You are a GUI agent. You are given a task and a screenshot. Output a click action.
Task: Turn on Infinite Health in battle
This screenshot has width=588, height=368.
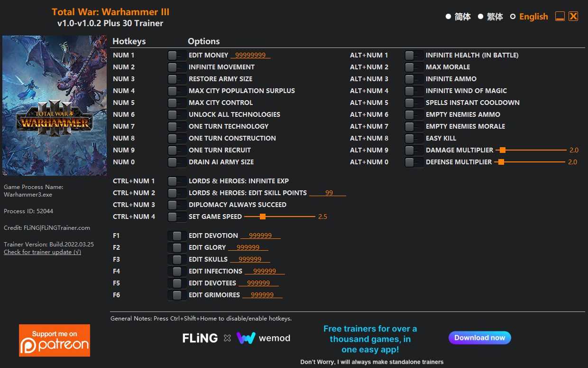pos(414,56)
